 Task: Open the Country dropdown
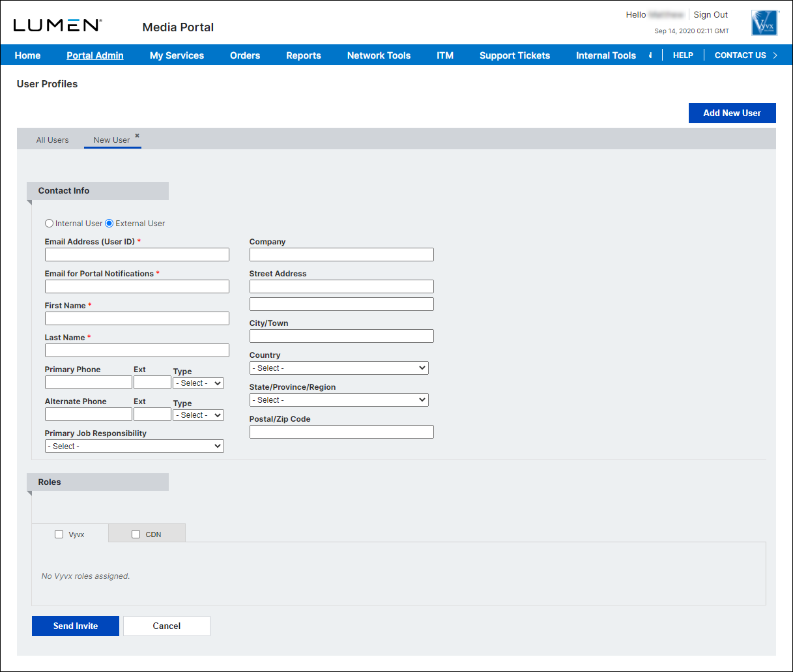tap(339, 368)
